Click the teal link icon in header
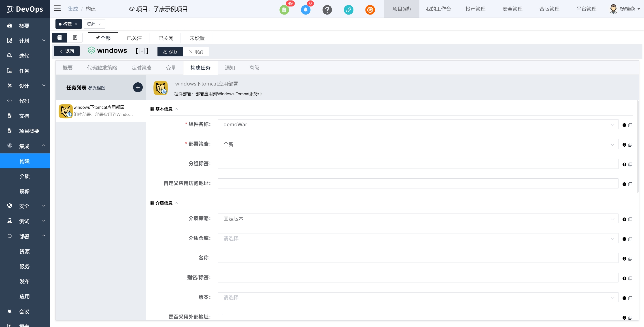The image size is (644, 327). pyautogui.click(x=349, y=10)
